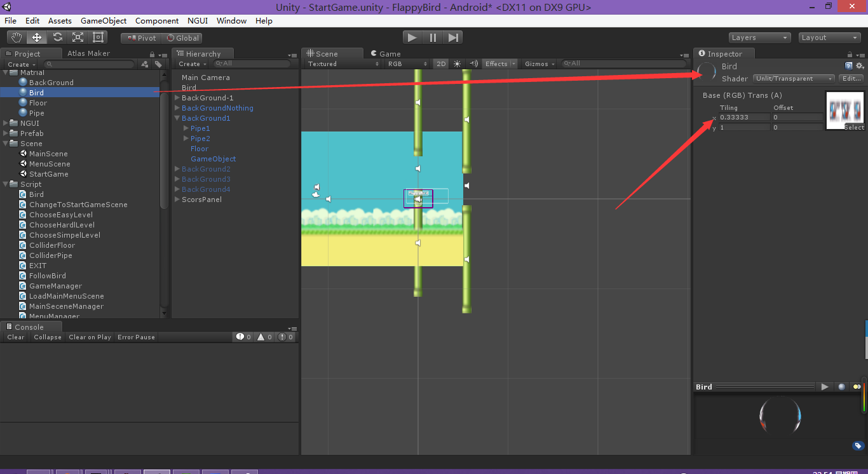Open the Assets menu
868x474 pixels.
(x=60, y=21)
